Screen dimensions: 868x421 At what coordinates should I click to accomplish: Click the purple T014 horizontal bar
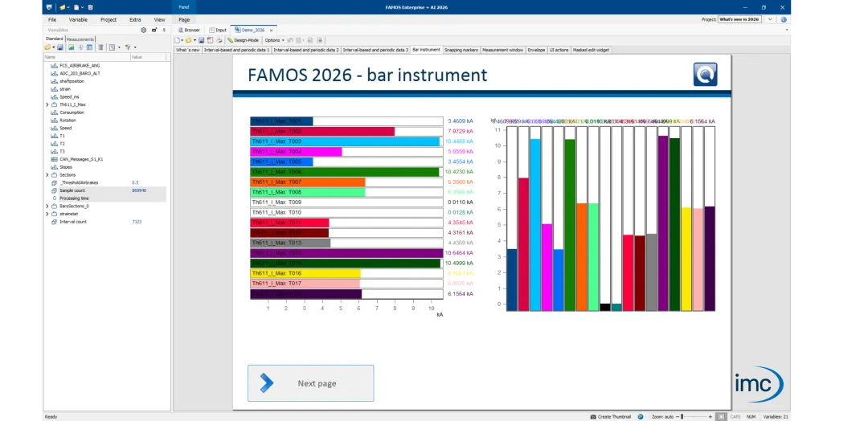point(346,253)
